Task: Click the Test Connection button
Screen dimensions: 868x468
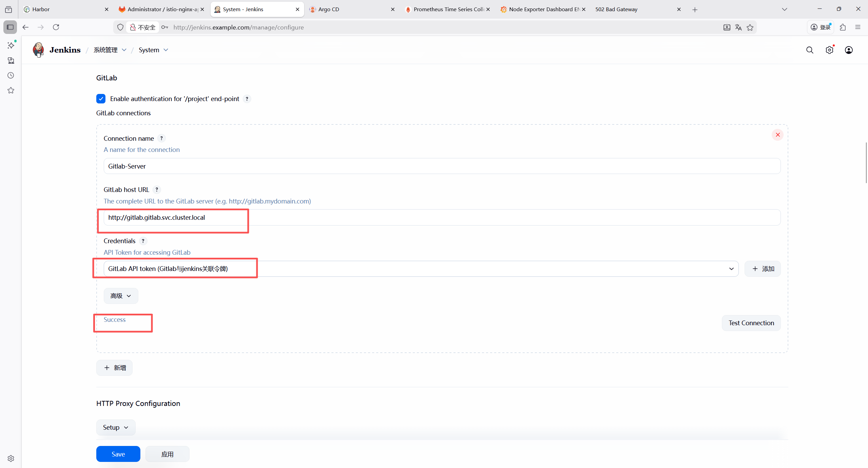Action: (x=751, y=323)
